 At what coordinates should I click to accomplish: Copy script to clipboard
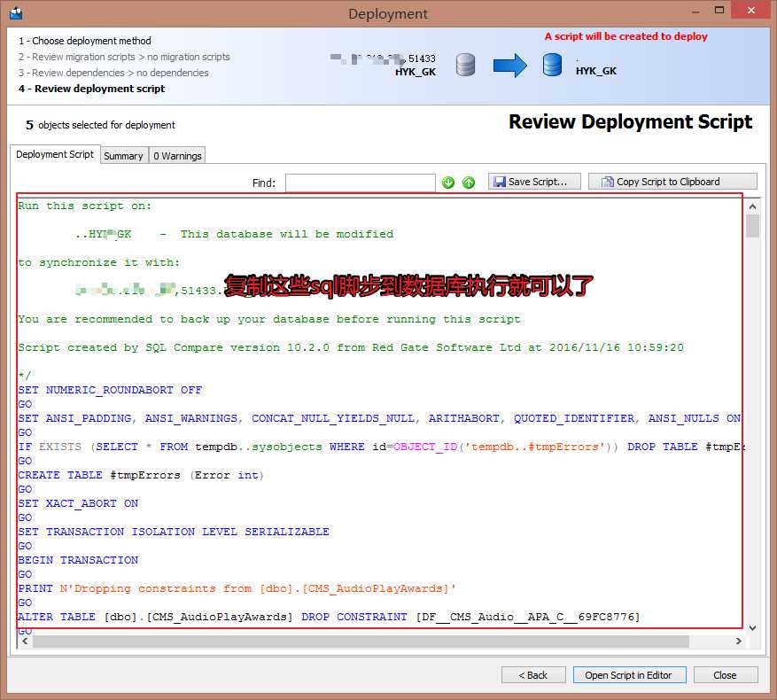pyautogui.click(x=672, y=182)
